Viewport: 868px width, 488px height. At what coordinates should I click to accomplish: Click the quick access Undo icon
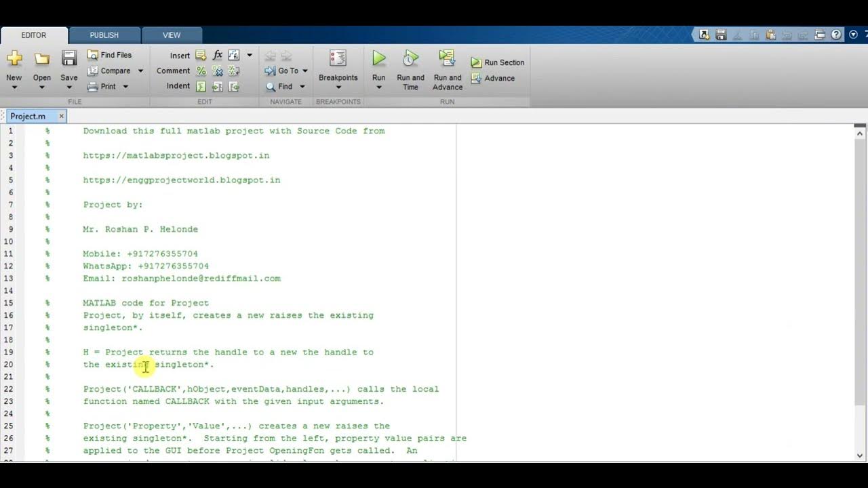(787, 35)
